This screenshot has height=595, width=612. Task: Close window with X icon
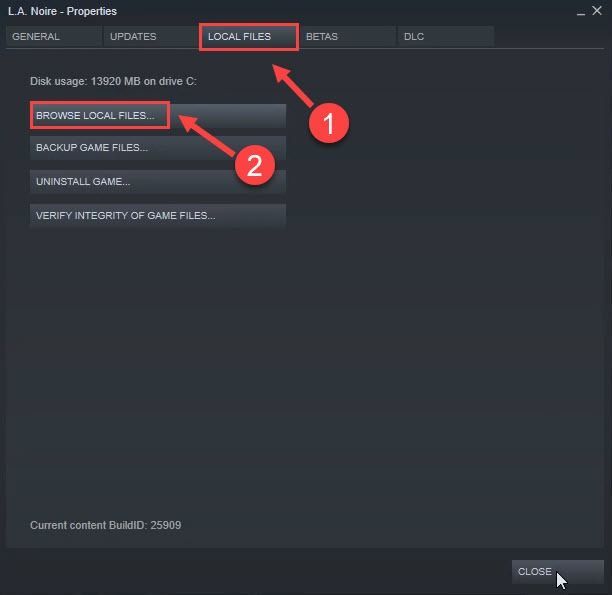click(x=597, y=11)
